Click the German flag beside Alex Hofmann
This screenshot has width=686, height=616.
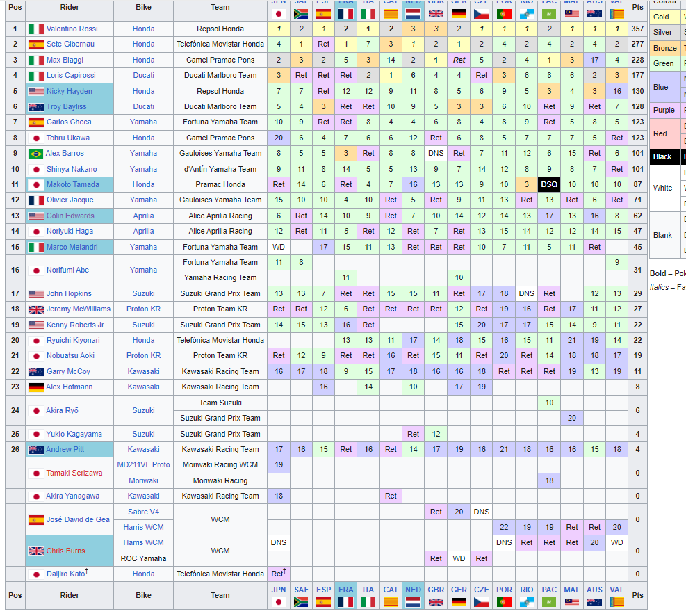point(36,387)
